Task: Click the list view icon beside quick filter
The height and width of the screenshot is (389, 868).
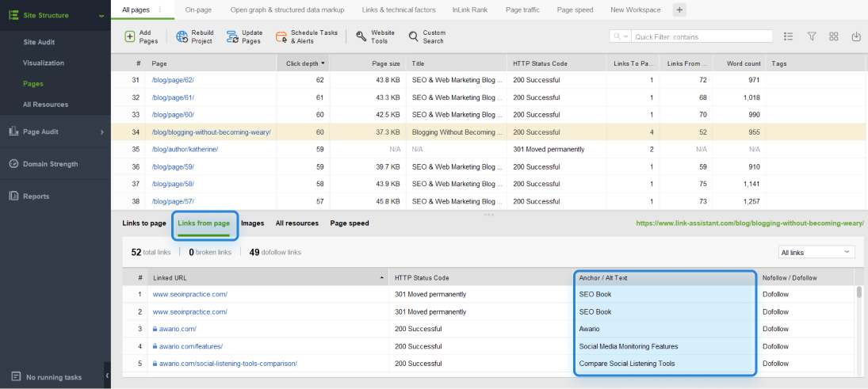Action: 789,36
